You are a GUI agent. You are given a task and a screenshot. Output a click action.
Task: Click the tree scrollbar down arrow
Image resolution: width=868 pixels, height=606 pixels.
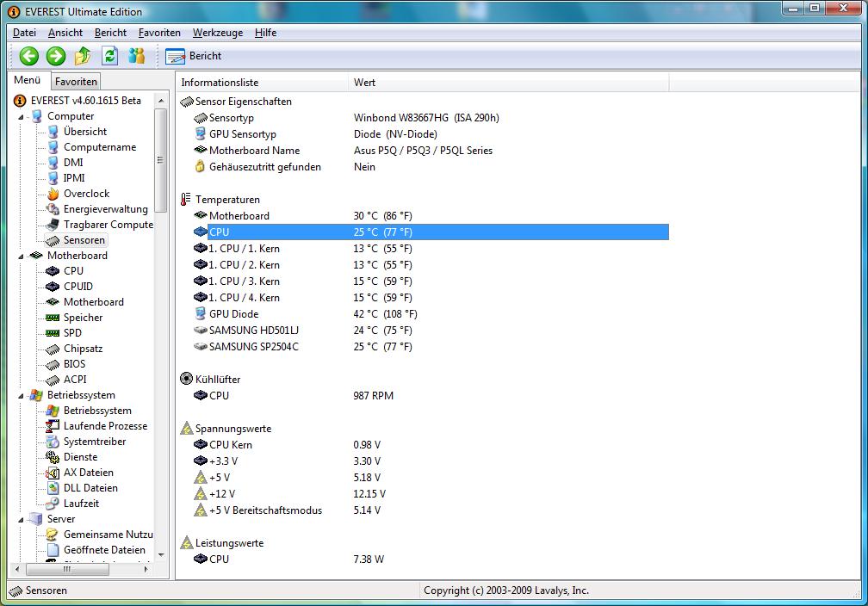pos(161,554)
